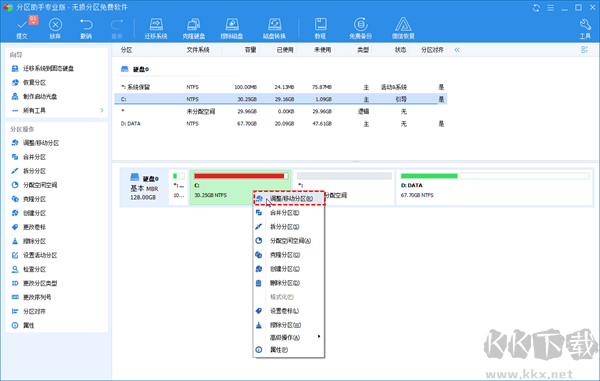
Task: Sort by the 状态 (Status) column header
Action: tap(400, 50)
